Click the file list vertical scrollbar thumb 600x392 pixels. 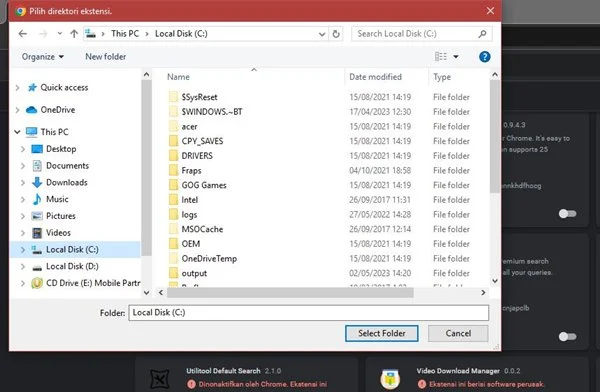[x=494, y=136]
